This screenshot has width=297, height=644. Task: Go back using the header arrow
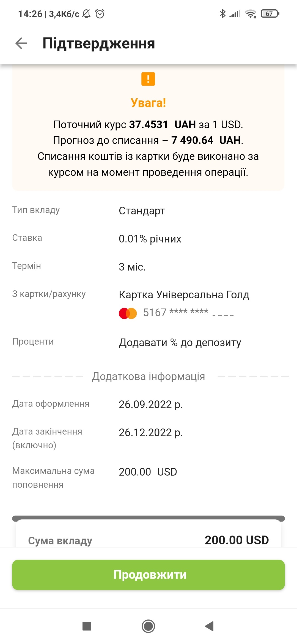coord(21,43)
